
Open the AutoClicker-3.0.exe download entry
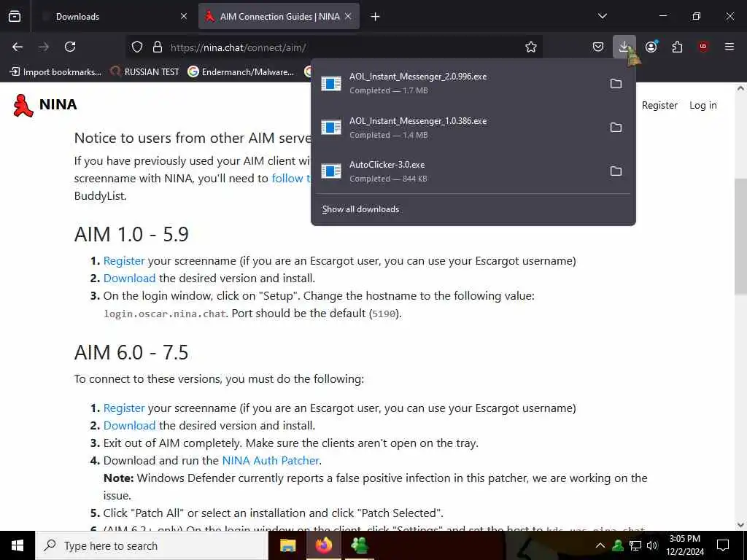pos(457,171)
